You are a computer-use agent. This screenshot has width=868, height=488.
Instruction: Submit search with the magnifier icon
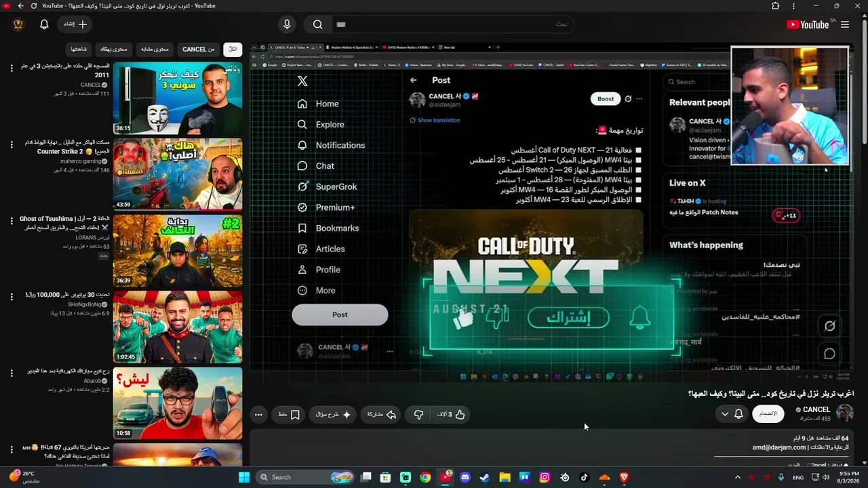pos(317,24)
